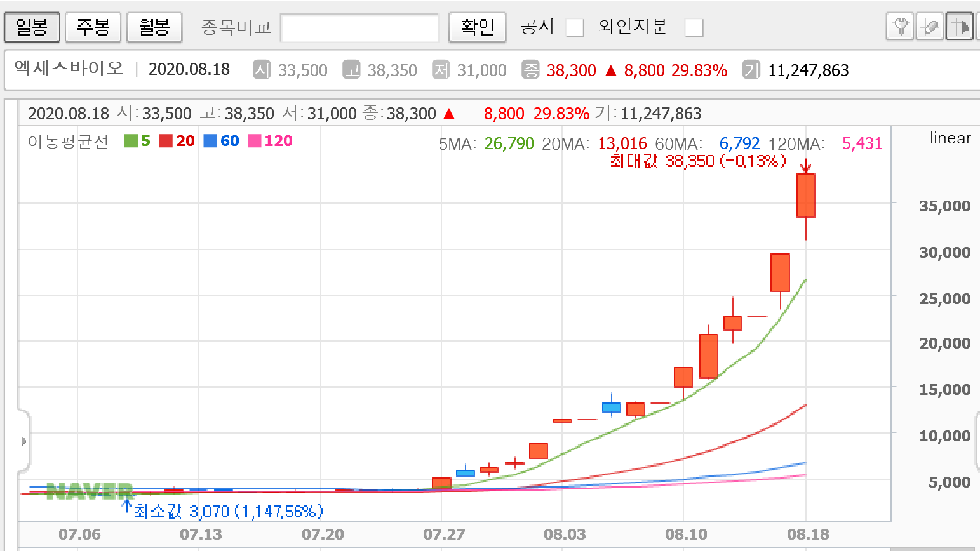
Task: Focus the 종목비교 compare input field
Action: coord(359,28)
